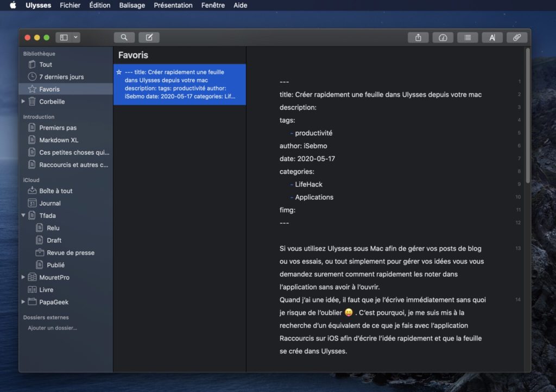Click Ajouter un dossier… link
This screenshot has width=556, height=392.
coord(52,328)
